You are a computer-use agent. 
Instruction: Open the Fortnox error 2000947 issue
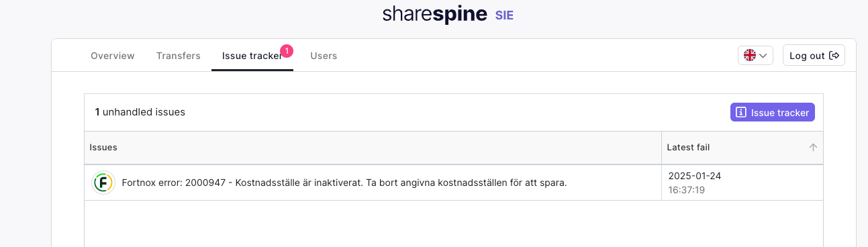coord(344,183)
